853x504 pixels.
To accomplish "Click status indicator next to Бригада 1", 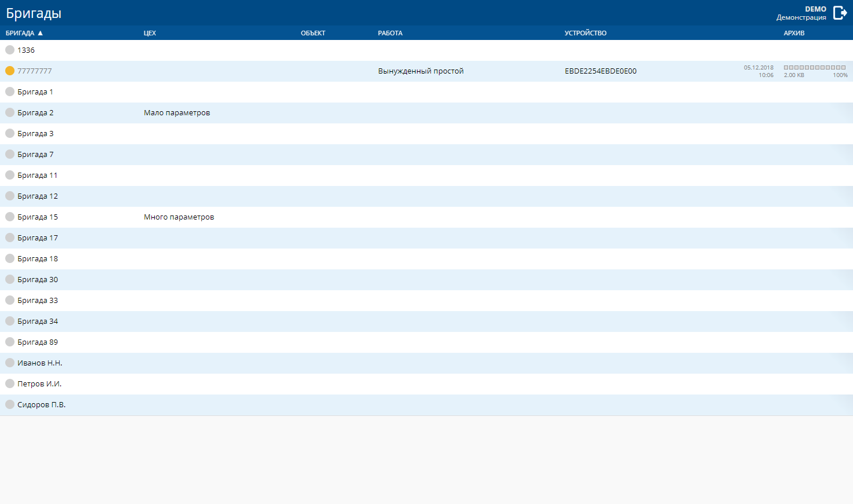I will (10, 92).
